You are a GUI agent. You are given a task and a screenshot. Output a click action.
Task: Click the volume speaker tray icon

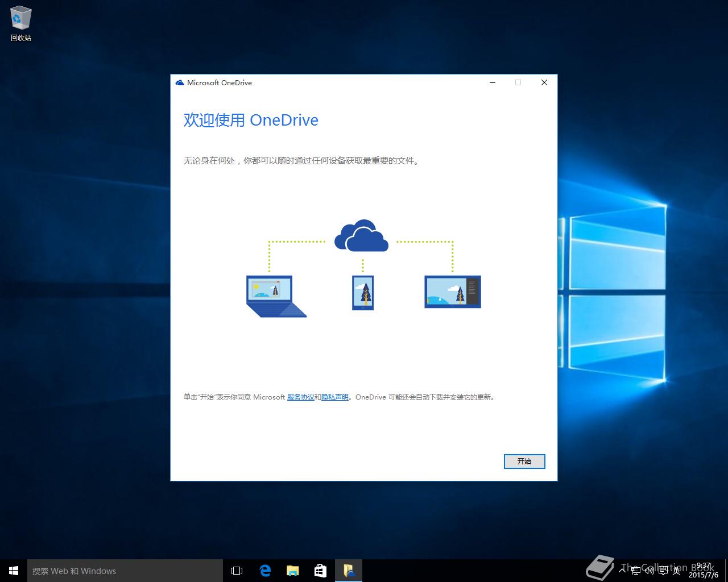(x=649, y=571)
